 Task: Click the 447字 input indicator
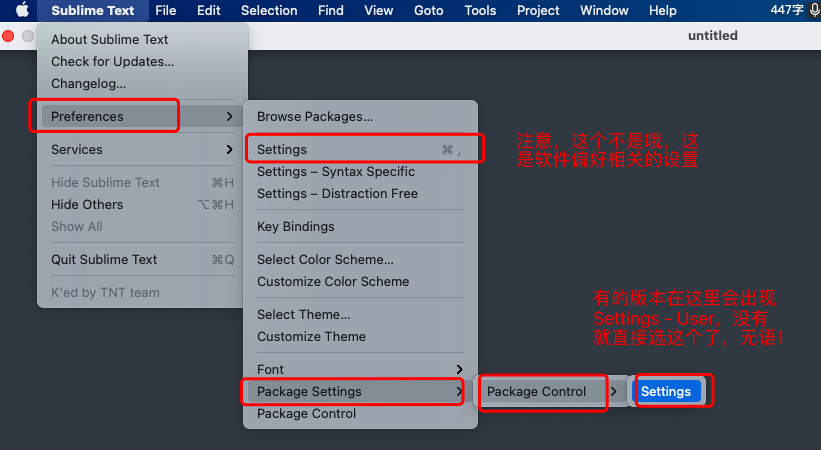[787, 10]
